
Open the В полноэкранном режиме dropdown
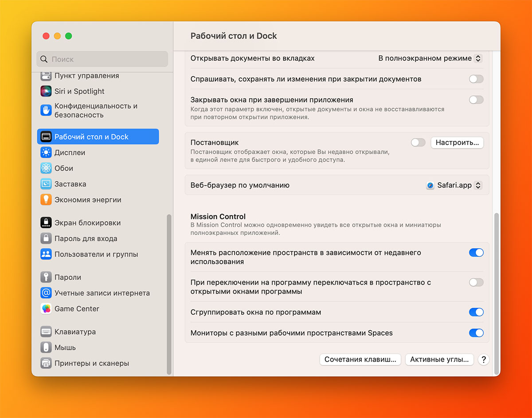click(x=430, y=58)
